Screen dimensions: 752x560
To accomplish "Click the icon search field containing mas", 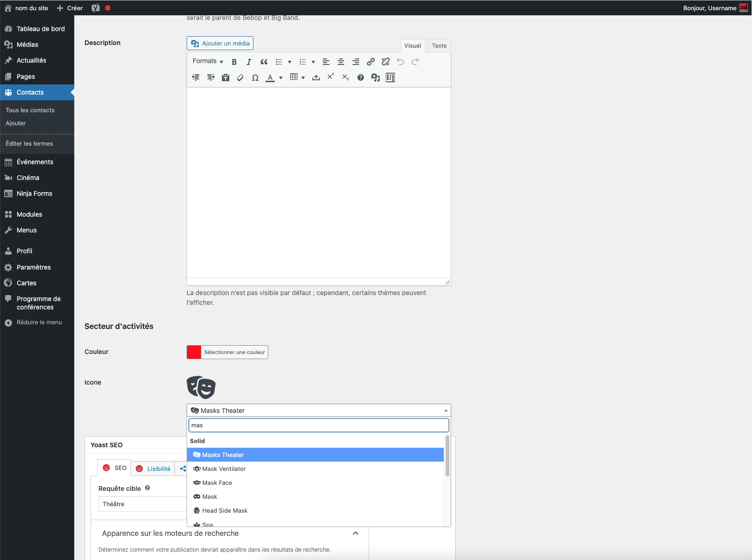I will [x=318, y=425].
